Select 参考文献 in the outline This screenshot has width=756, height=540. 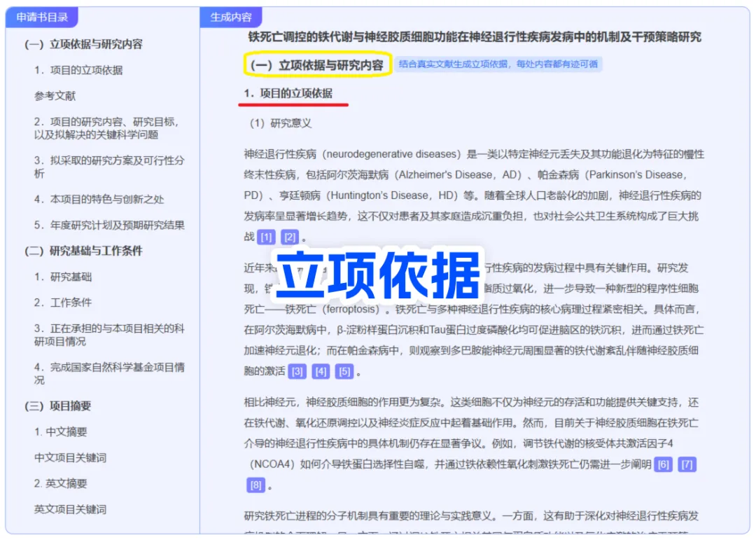pos(55,96)
